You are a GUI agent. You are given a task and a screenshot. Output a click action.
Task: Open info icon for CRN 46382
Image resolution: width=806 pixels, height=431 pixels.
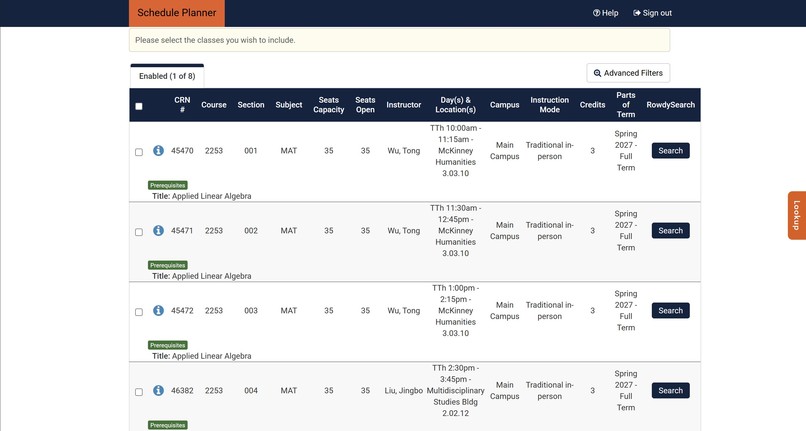158,390
